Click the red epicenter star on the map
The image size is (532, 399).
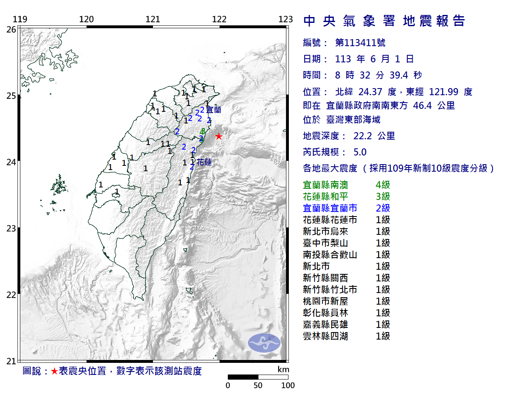pyautogui.click(x=219, y=136)
